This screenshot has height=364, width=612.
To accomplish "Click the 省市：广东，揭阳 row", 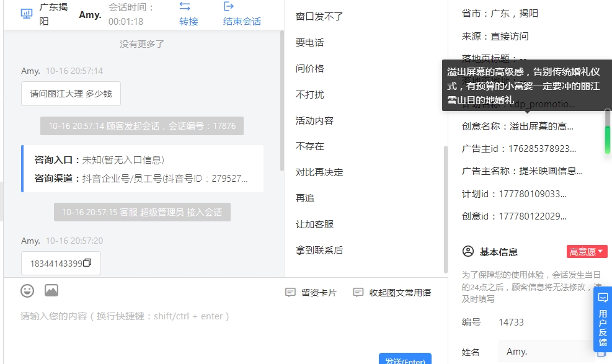I will [500, 13].
